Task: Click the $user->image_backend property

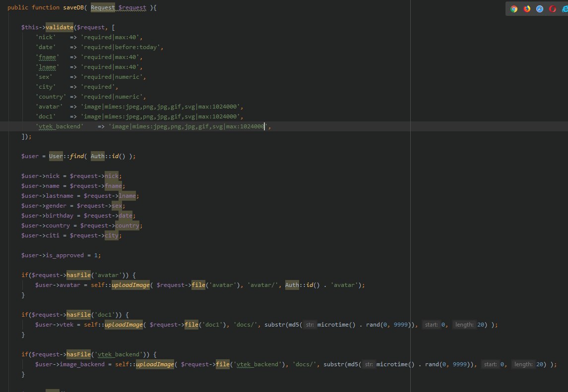Action: [82, 364]
